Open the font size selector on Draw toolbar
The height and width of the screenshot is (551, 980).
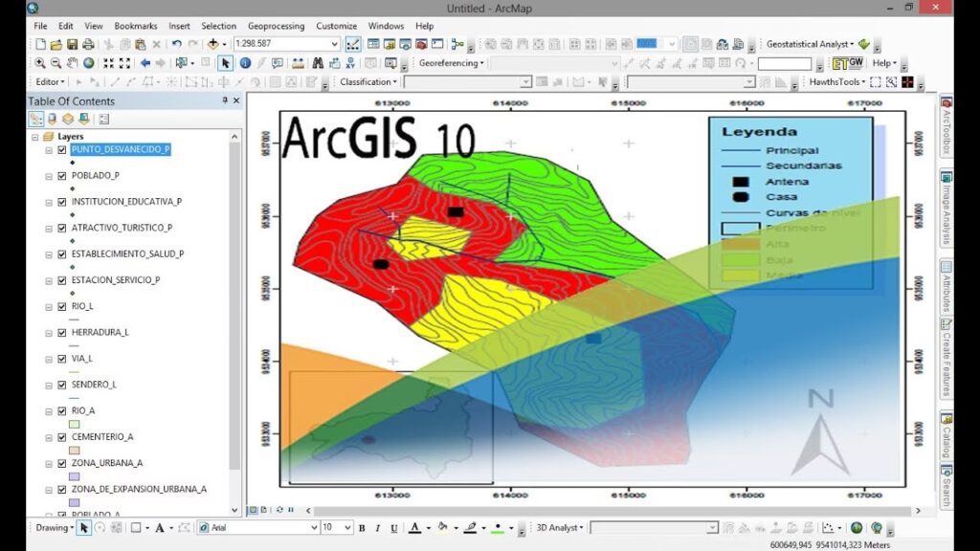(x=345, y=527)
